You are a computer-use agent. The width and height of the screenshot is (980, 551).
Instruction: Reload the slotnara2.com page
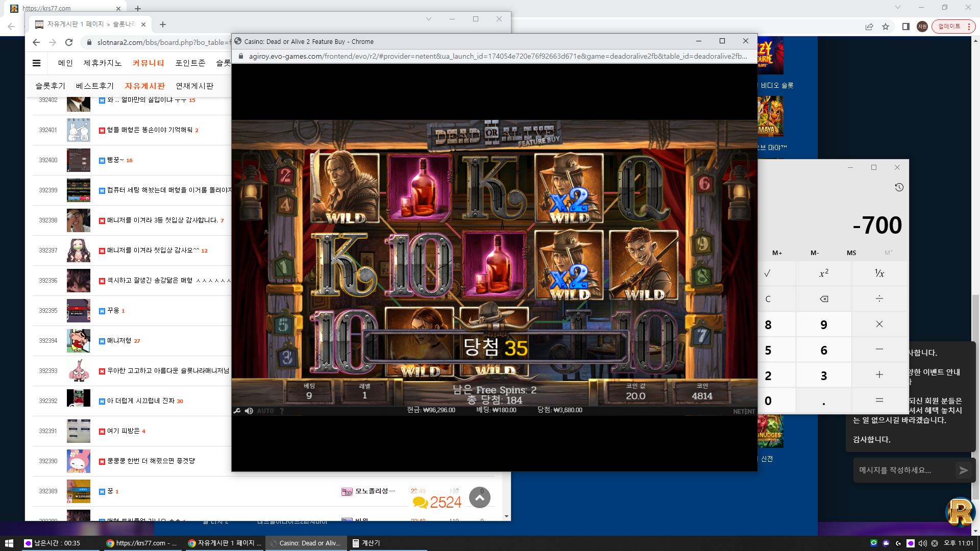(69, 42)
